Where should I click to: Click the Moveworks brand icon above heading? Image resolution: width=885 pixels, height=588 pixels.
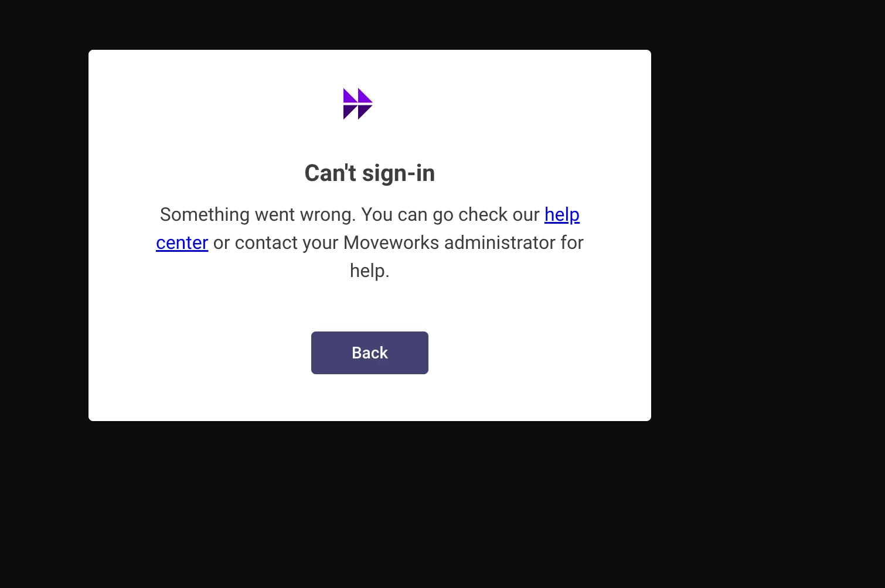coord(358,104)
